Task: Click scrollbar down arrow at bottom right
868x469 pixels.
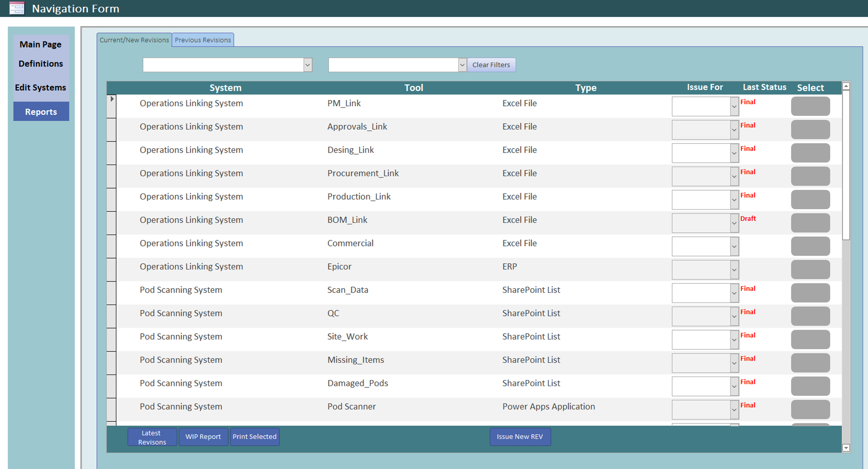Action: click(x=846, y=448)
